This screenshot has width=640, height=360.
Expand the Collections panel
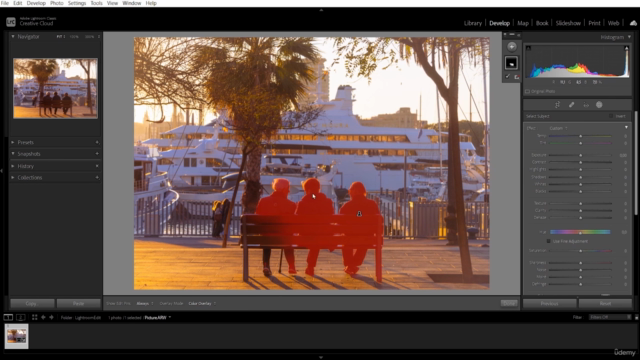(13, 178)
